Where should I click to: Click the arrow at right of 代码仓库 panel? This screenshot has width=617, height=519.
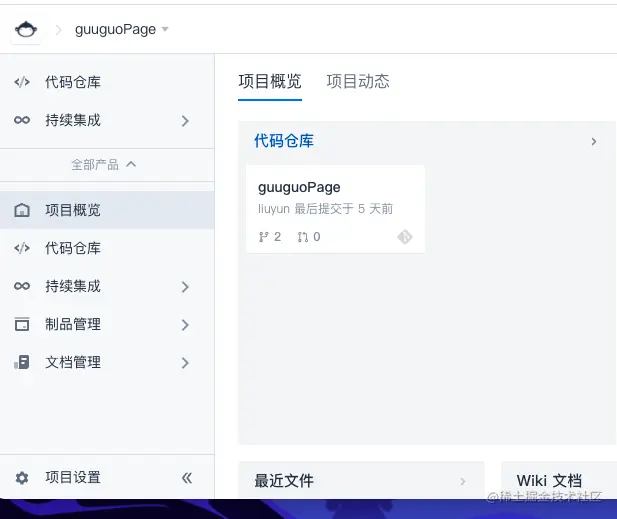tap(594, 142)
